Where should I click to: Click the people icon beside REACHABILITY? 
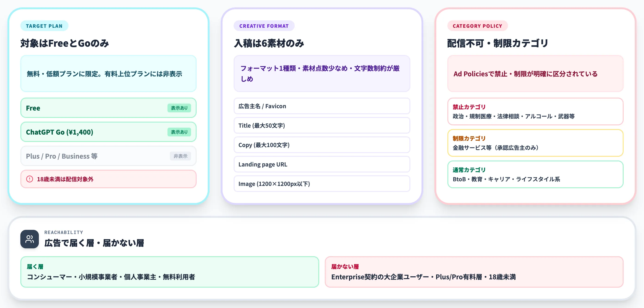click(30, 239)
